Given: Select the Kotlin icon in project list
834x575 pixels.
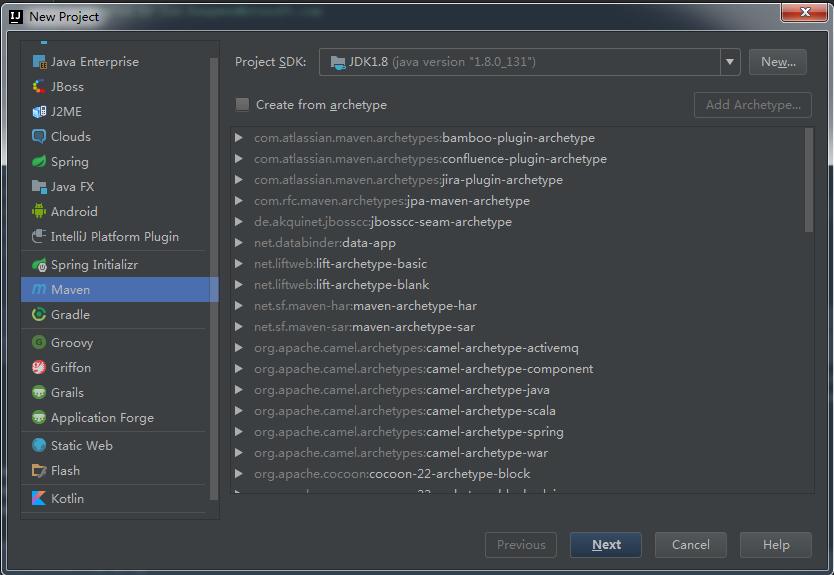Looking at the screenshot, I should (39, 498).
